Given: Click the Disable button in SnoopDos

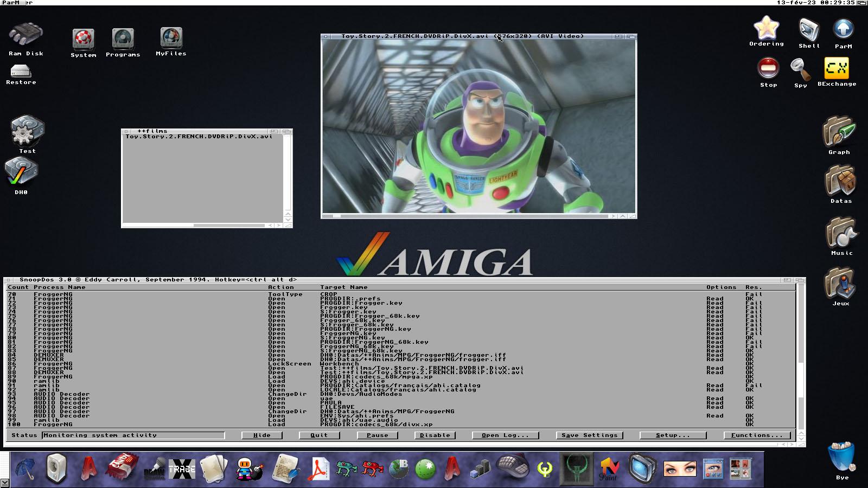Looking at the screenshot, I should (x=435, y=435).
